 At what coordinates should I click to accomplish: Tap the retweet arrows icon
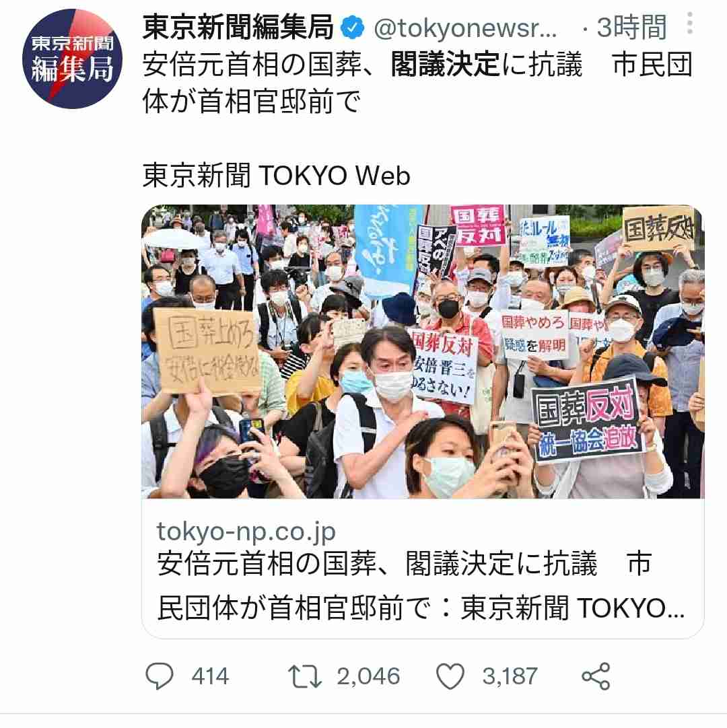click(x=305, y=676)
